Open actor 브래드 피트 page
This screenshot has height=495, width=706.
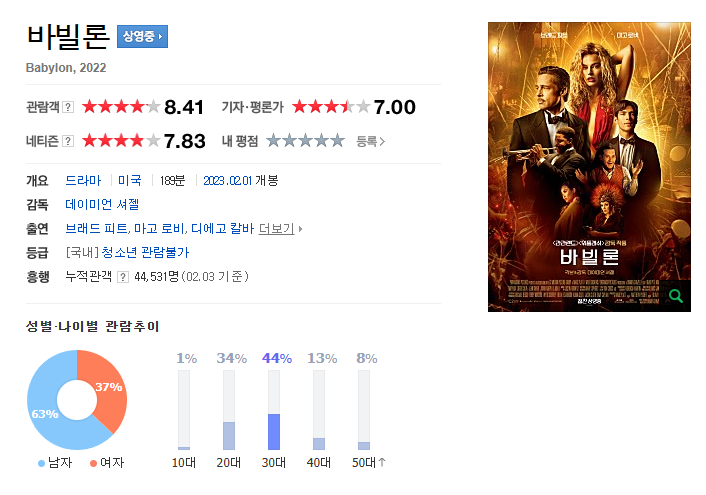(x=97, y=229)
